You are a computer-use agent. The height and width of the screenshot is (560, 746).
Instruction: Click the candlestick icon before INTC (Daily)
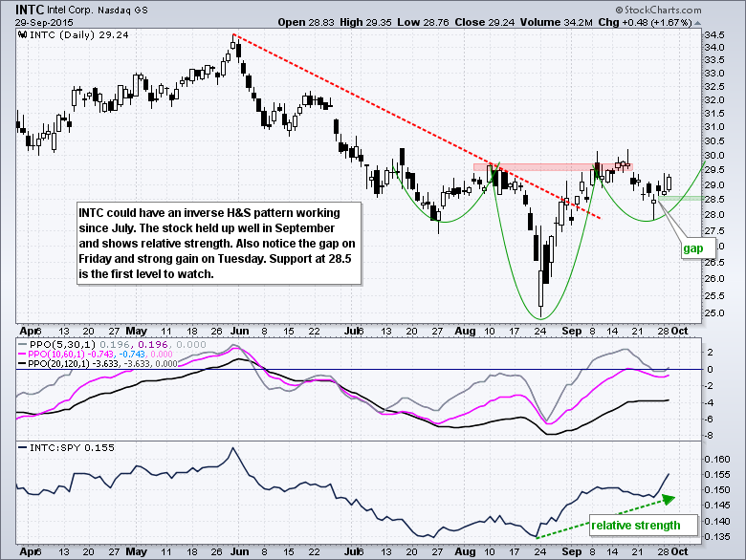22,34
